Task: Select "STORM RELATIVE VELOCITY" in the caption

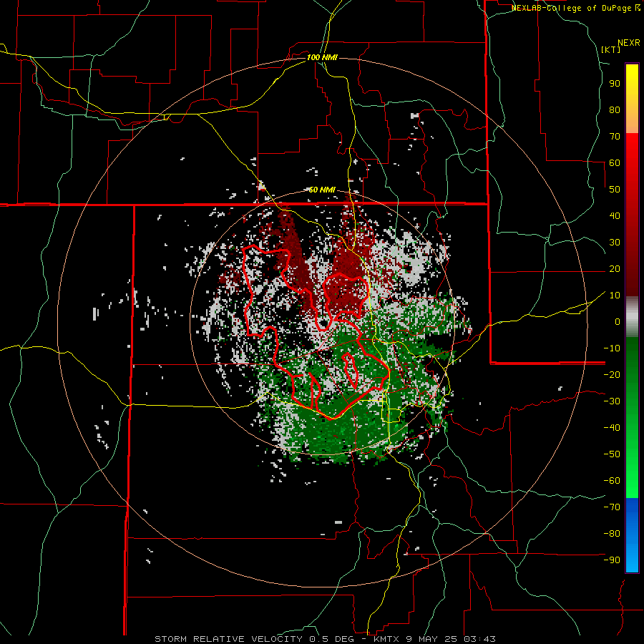Action: pos(228,639)
